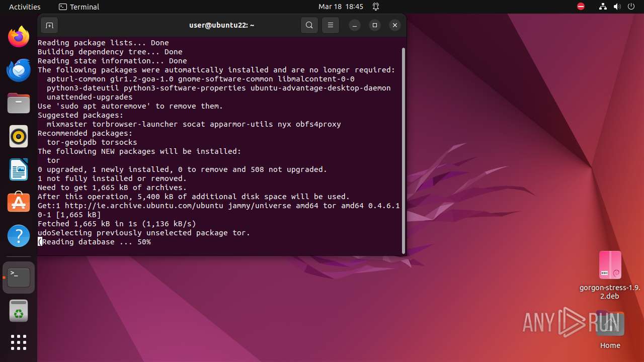Image resolution: width=644 pixels, height=362 pixels.
Task: Close the terminal window
Action: tap(395, 25)
